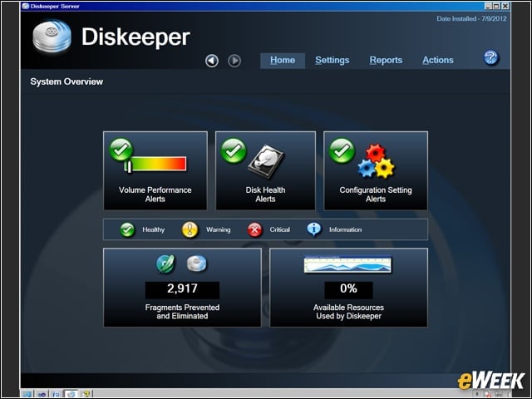532x399 pixels.
Task: Open Available Resources Used by Diskeeper tile
Action: click(x=348, y=288)
